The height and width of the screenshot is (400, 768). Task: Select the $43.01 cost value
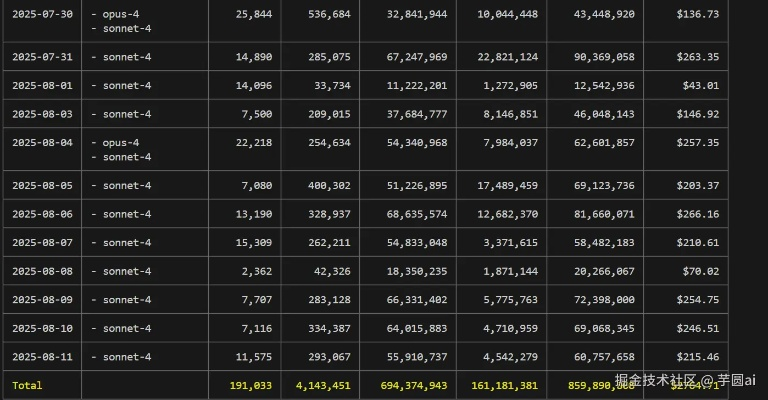click(700, 86)
